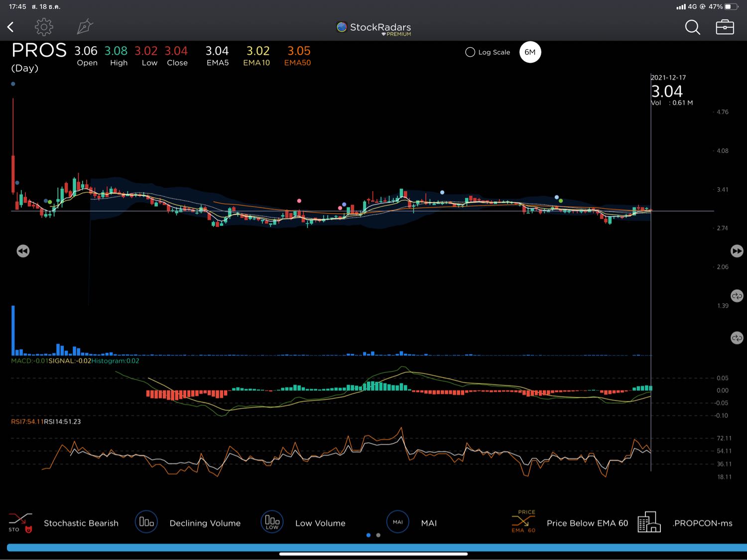Tap the Declining Volume icon
Screen dimensions: 747x560
(146, 522)
